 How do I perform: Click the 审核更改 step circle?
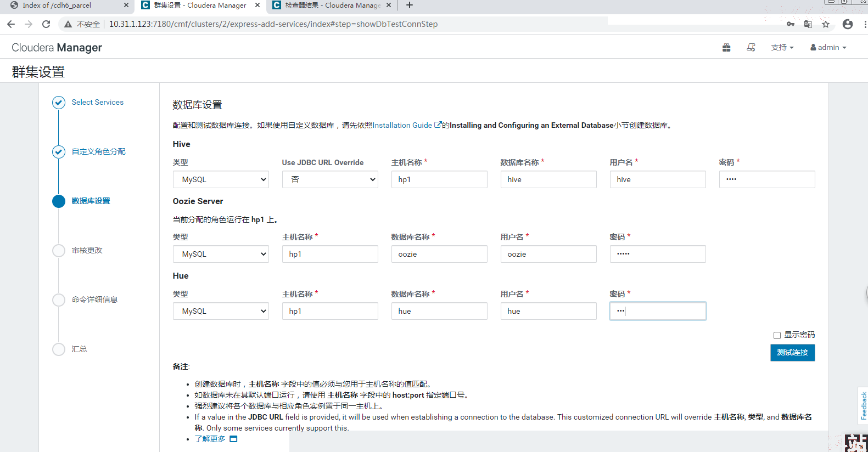point(59,251)
